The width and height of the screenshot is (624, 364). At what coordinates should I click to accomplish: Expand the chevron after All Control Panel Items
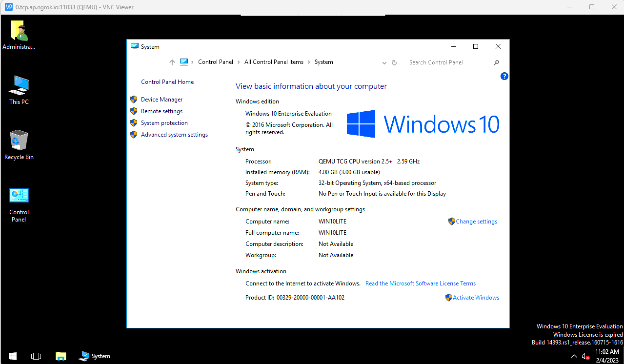tap(309, 62)
